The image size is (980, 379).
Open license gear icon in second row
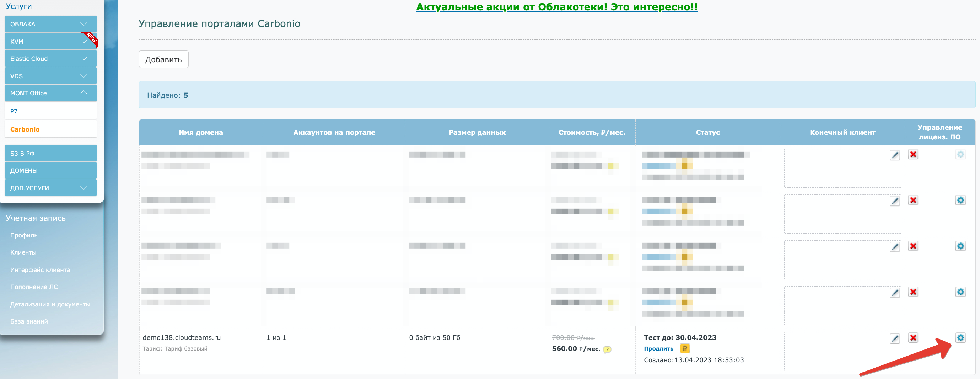[960, 200]
